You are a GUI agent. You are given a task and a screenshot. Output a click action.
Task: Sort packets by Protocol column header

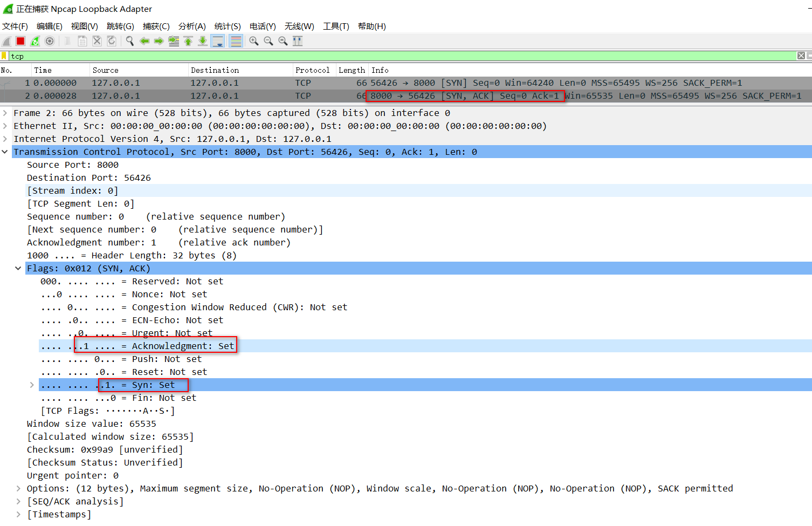[312, 70]
